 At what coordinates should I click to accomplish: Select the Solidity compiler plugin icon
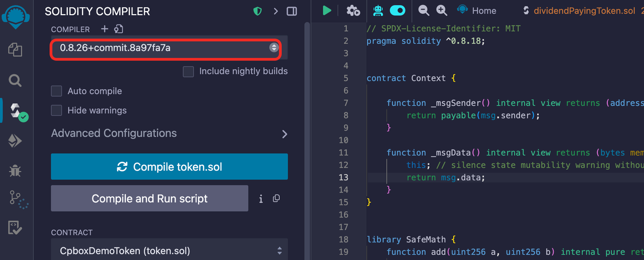pyautogui.click(x=18, y=112)
